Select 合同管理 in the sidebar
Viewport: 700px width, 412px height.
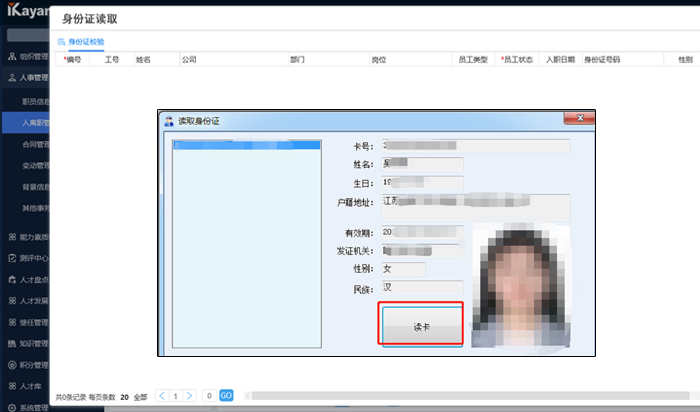pyautogui.click(x=36, y=144)
